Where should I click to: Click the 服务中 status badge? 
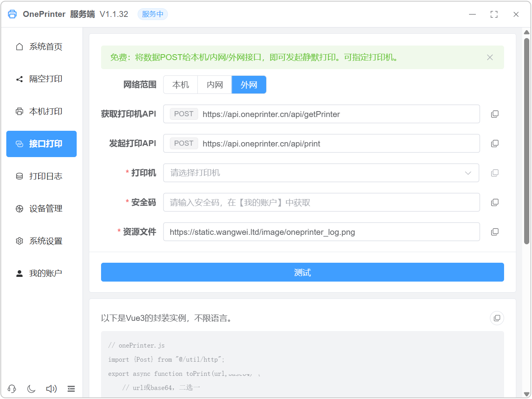coord(153,14)
